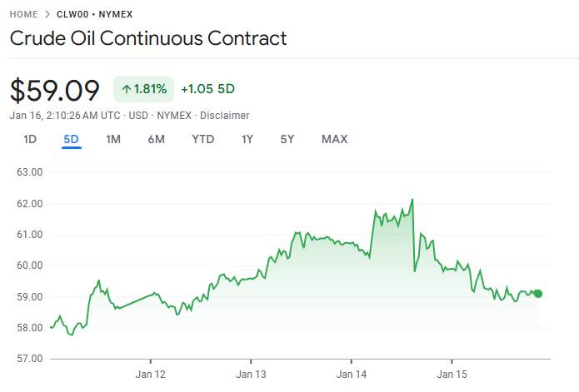Show the 1M time range
The width and height of the screenshot is (579, 392).
pyautogui.click(x=113, y=139)
